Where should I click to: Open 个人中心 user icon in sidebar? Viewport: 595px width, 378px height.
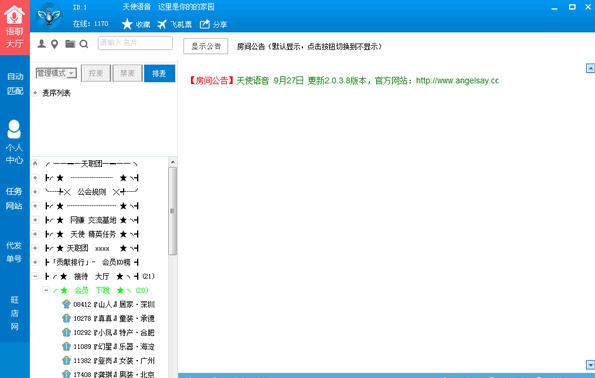click(x=14, y=129)
